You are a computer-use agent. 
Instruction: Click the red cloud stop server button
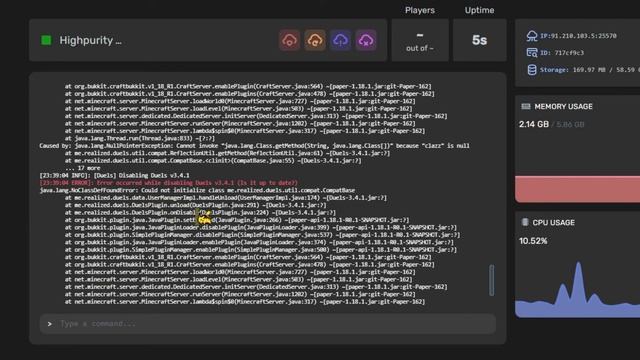[289, 40]
